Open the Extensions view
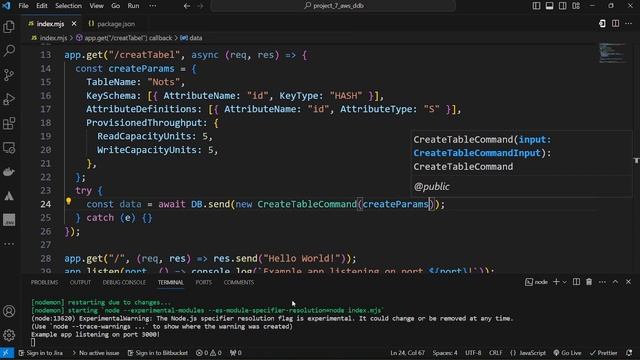The height and width of the screenshot is (360, 640). point(9,123)
